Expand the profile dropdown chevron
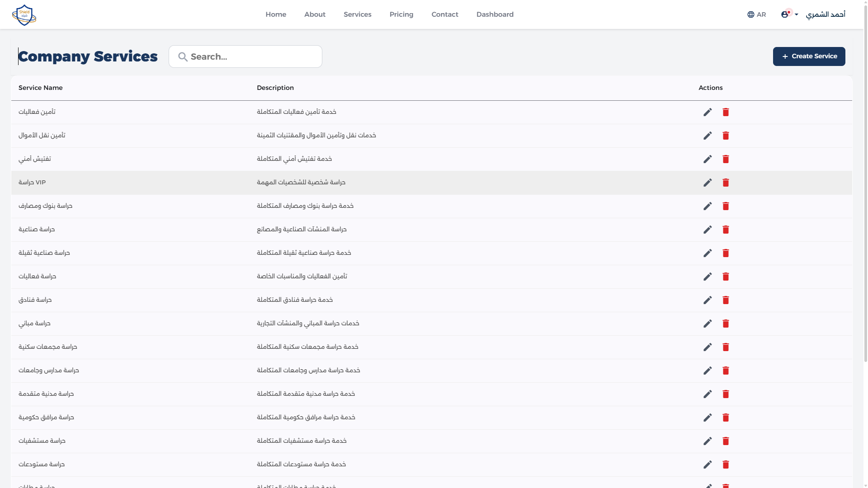 click(x=797, y=15)
